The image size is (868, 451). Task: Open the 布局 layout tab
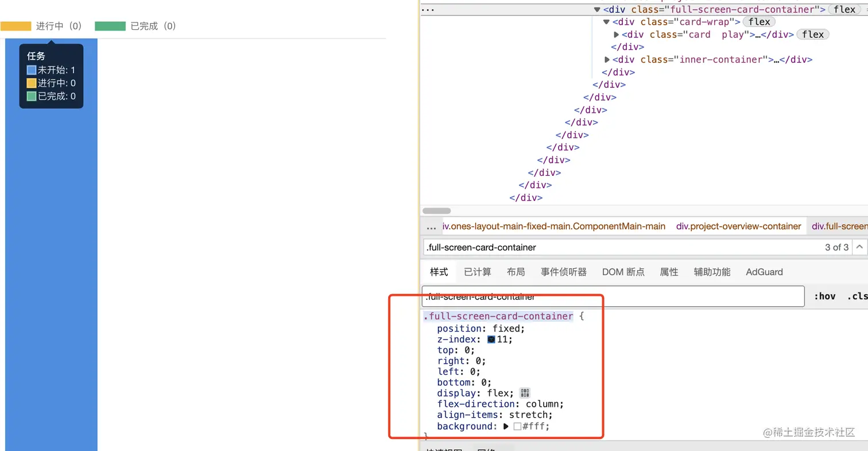pos(516,272)
